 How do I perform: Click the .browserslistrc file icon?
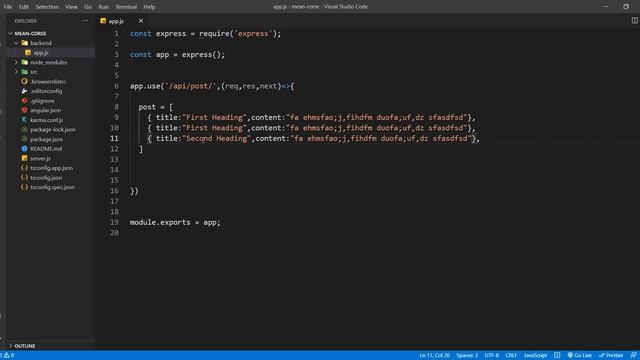click(24, 81)
